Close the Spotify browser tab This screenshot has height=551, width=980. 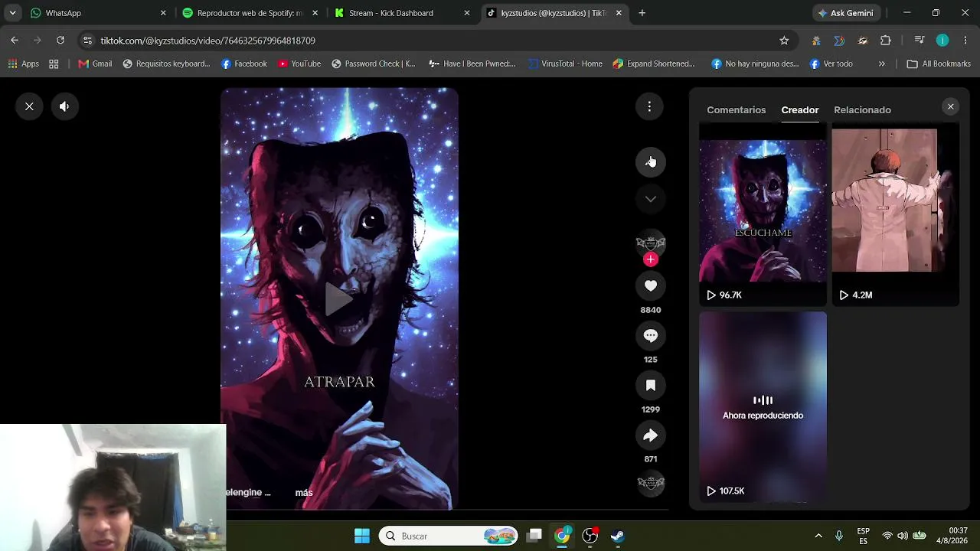coord(315,13)
